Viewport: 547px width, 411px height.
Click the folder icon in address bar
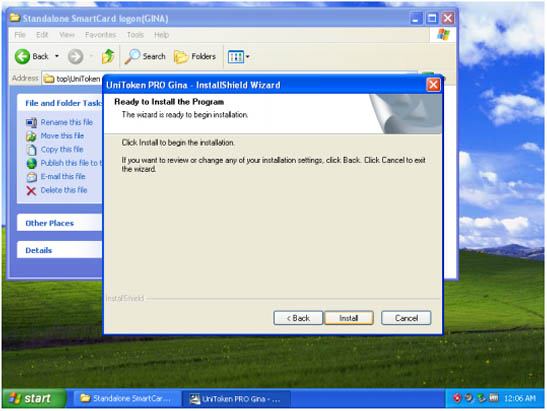click(49, 79)
